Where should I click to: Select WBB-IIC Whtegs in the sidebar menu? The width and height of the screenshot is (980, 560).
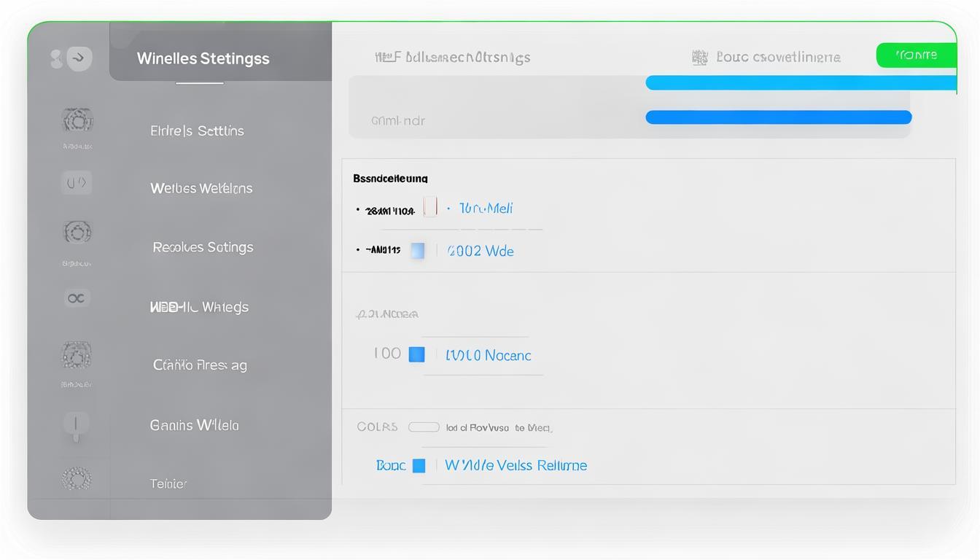click(199, 307)
